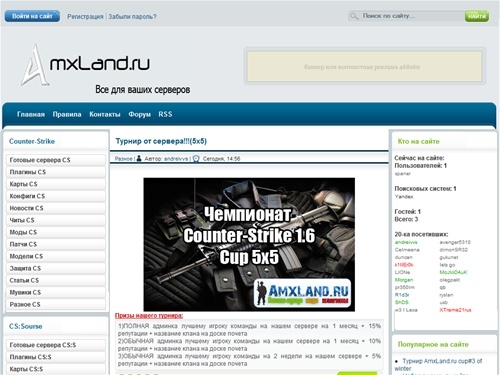Viewport: 500px width, 375px height.
Task: Open 'Контакты' navigation item
Action: tap(105, 114)
